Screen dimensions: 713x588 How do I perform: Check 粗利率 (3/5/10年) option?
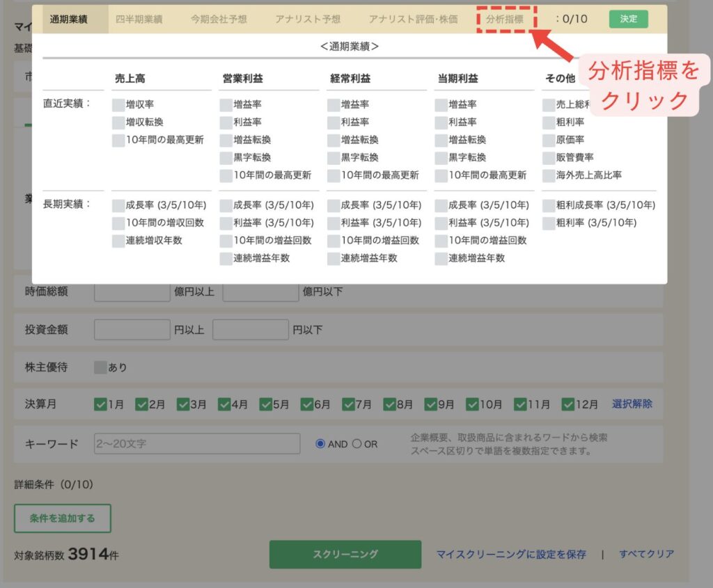tap(549, 223)
